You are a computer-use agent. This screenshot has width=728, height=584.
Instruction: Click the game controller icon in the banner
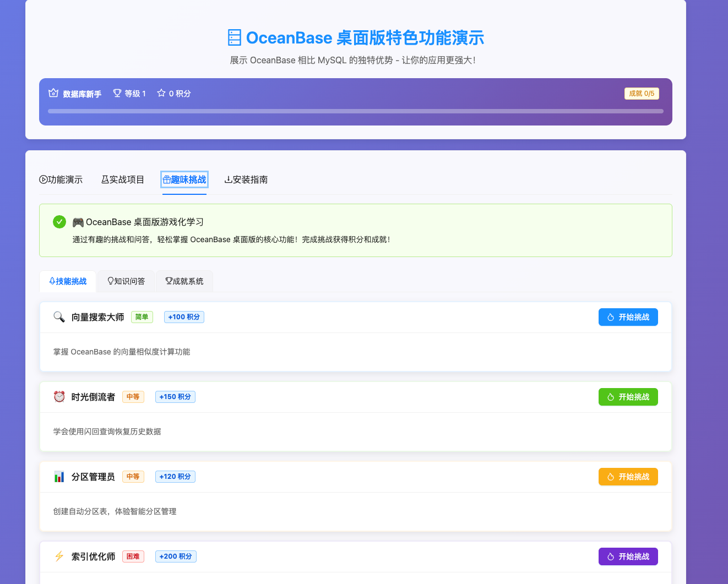[x=78, y=222]
